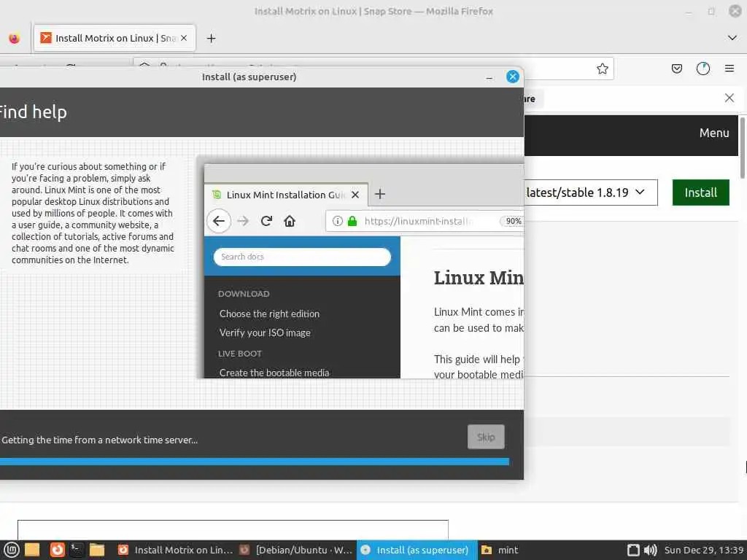Switch to Install (as superuser) taskbar window
The image size is (747, 560).
tap(417, 550)
